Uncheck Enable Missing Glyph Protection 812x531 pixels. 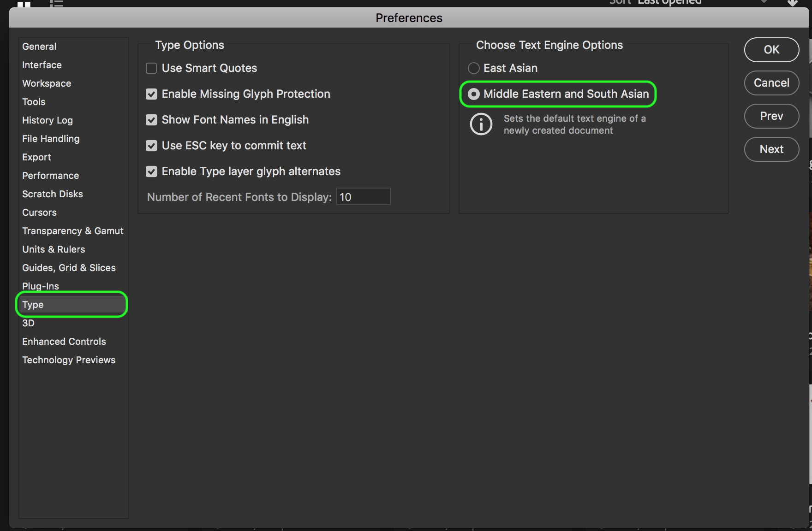click(151, 94)
